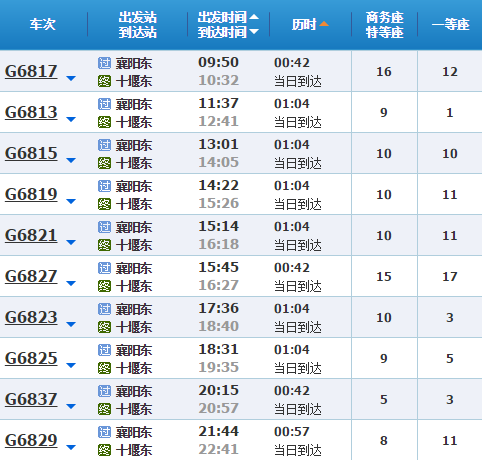Sort by departure time ascending arrow

(254, 17)
